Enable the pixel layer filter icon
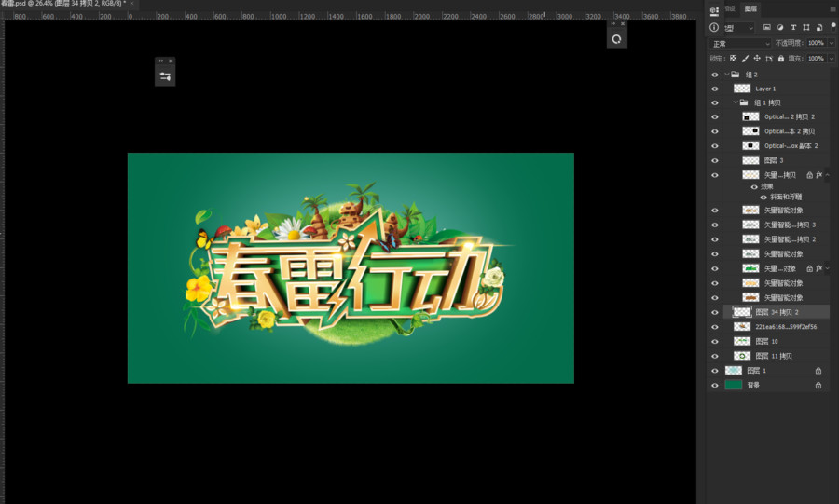The image size is (839, 504). coord(767,27)
